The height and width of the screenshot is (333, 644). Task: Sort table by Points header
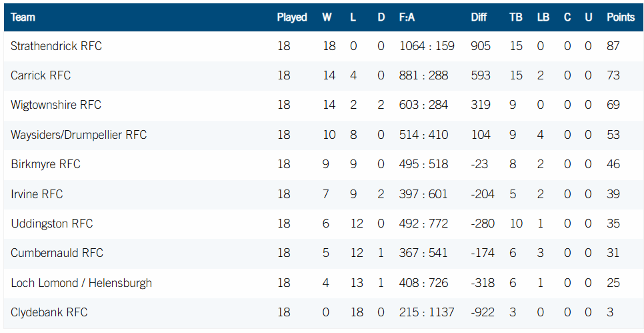pos(621,17)
